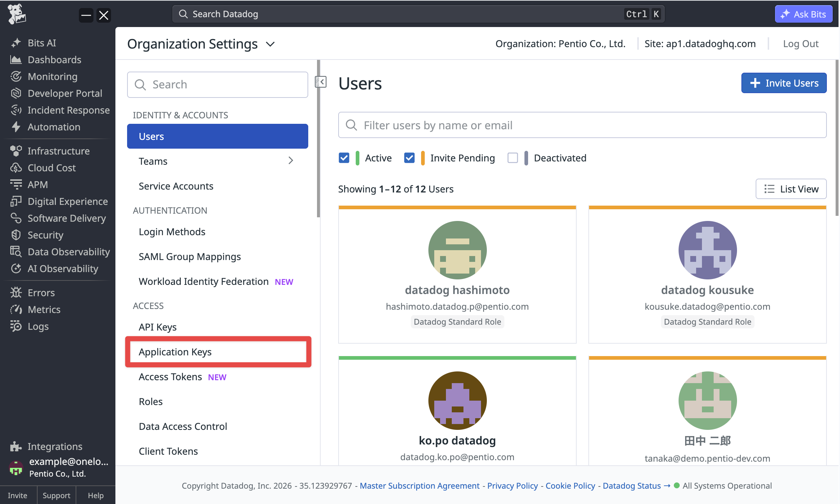Open Privacy Policy link
The image size is (840, 504).
point(512,486)
